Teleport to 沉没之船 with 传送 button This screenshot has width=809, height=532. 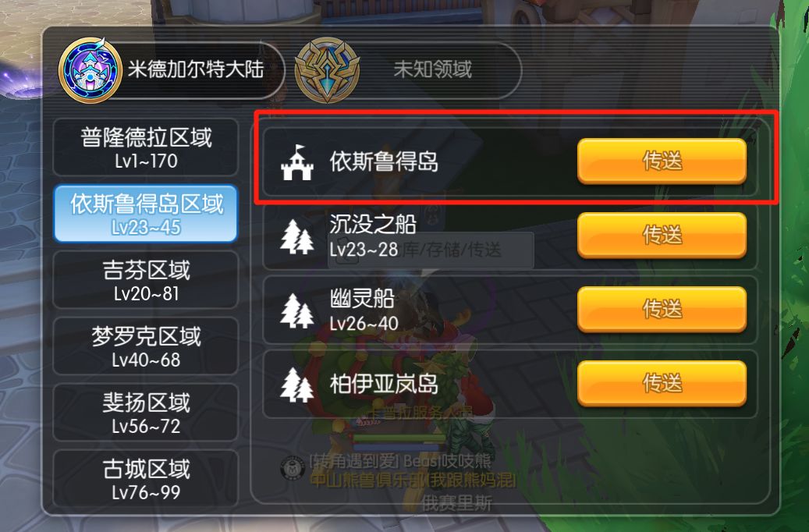coord(662,236)
